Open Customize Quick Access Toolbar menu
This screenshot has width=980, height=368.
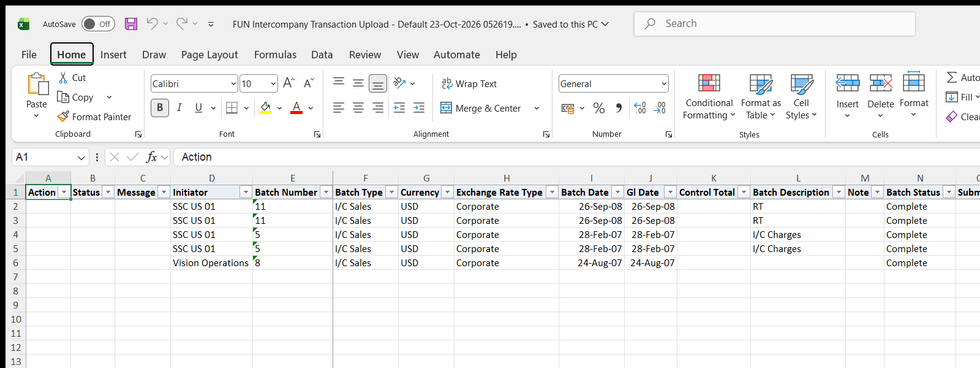[x=211, y=25]
